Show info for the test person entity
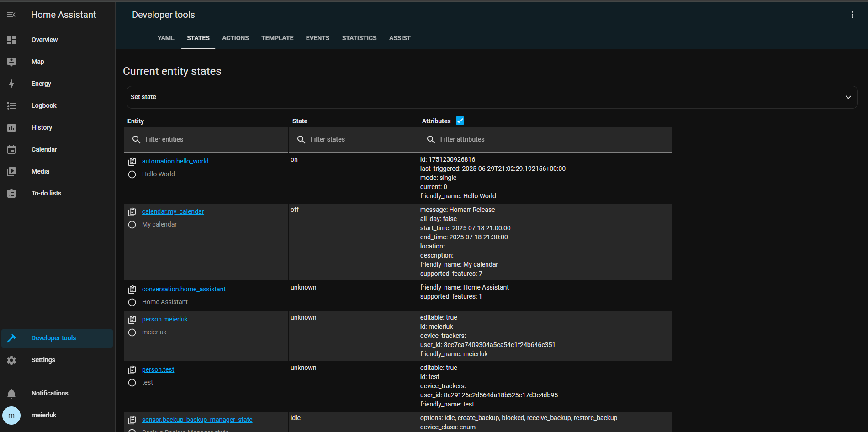The image size is (868, 432). [132, 382]
